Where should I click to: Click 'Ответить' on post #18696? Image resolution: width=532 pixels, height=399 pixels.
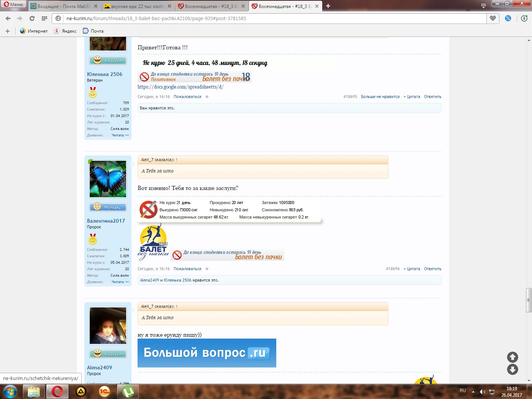432,269
